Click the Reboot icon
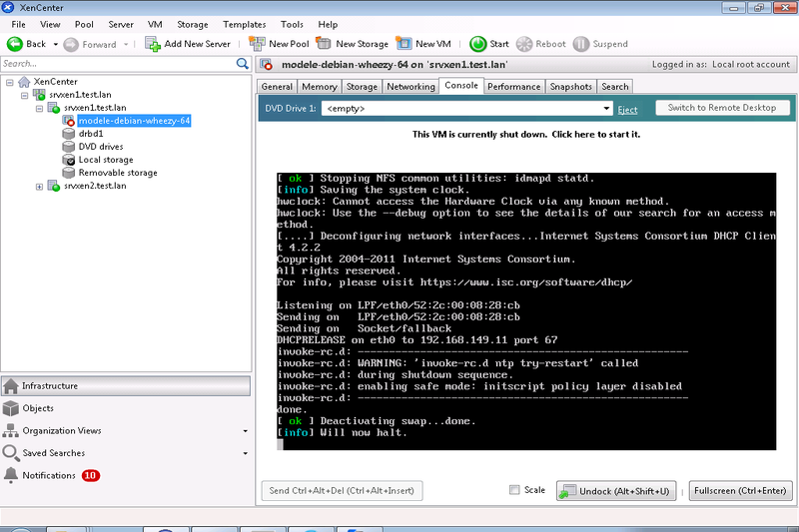Viewport: 799px width, 532px height. (x=523, y=44)
